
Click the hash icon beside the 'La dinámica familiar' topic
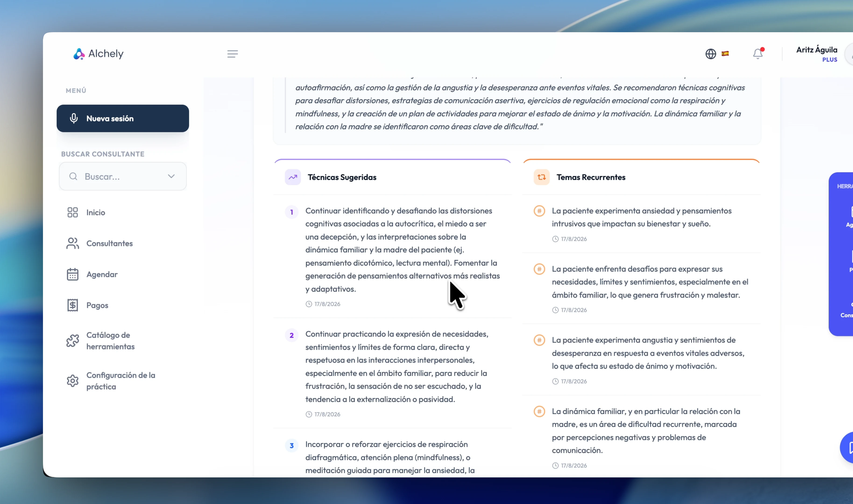click(539, 412)
